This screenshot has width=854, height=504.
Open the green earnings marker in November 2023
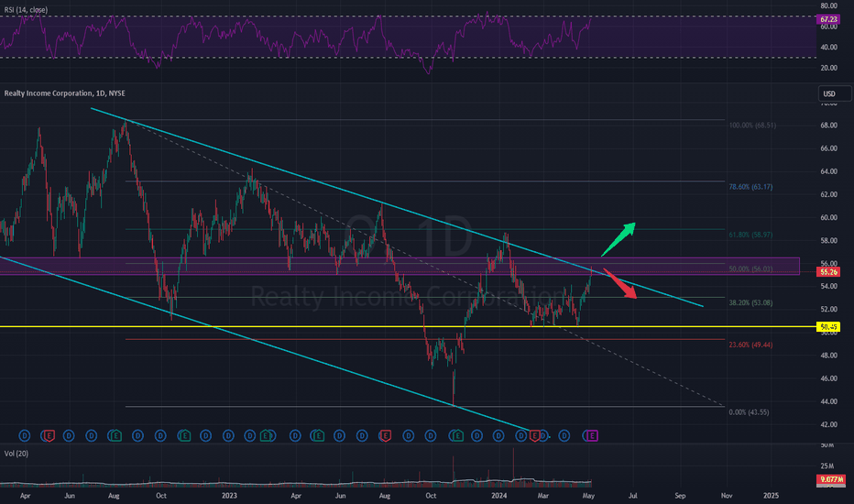click(458, 435)
